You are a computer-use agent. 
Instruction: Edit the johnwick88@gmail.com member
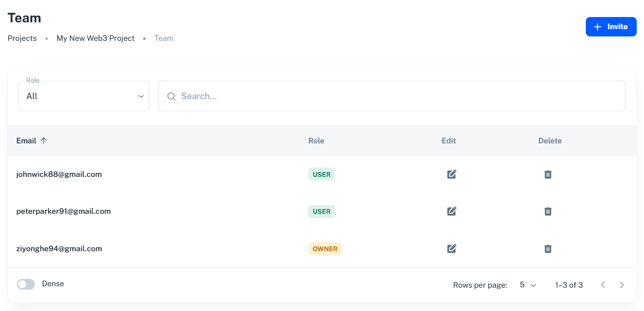[x=452, y=174]
